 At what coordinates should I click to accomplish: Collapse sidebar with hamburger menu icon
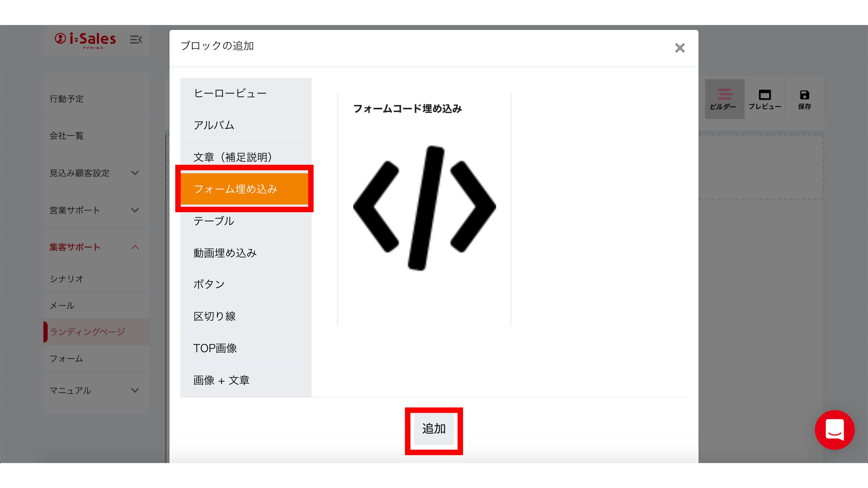pyautogui.click(x=136, y=40)
